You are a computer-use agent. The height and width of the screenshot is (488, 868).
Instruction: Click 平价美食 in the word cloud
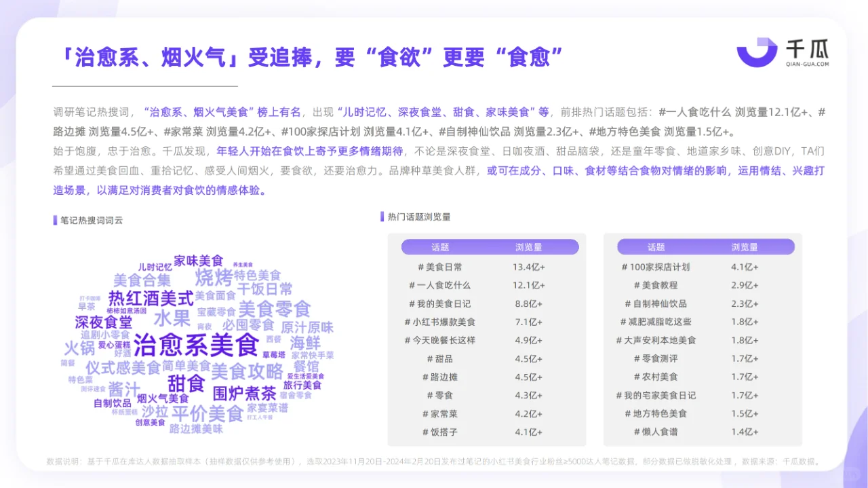[208, 413]
